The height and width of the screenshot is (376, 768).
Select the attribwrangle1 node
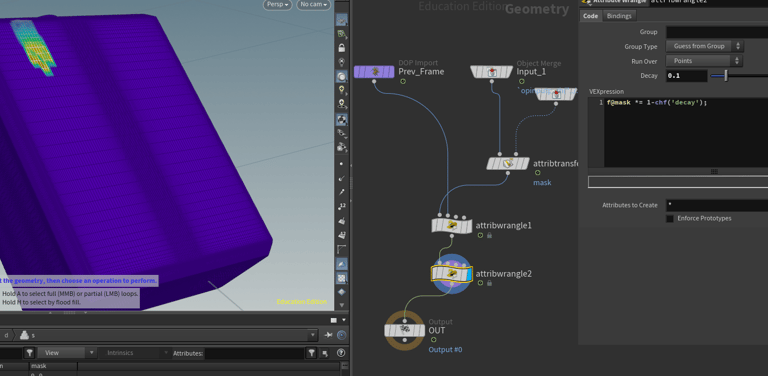452,226
